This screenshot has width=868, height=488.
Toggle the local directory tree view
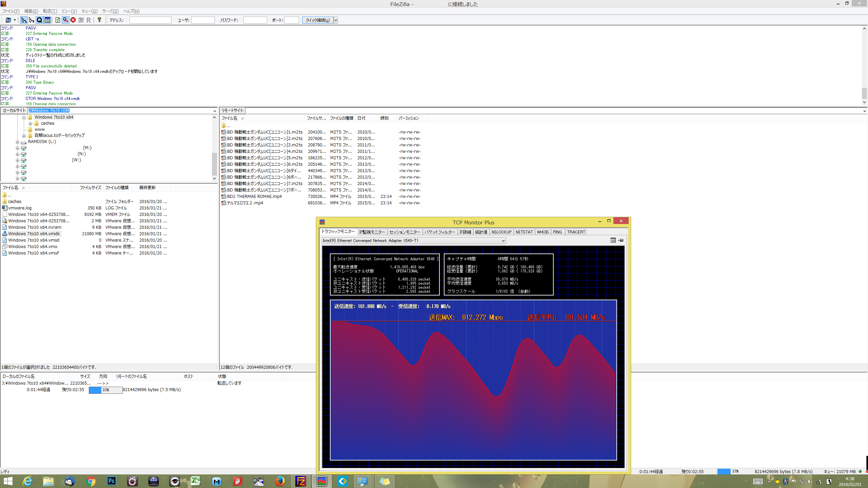pos(24,20)
